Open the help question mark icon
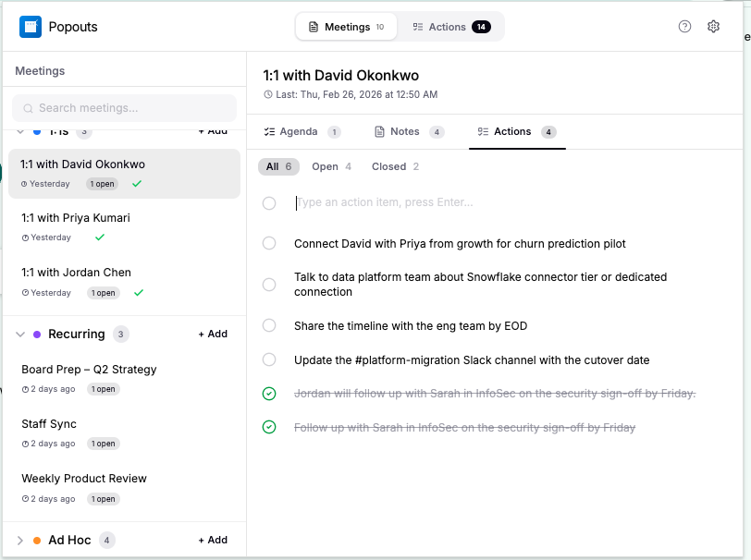 pyautogui.click(x=684, y=27)
